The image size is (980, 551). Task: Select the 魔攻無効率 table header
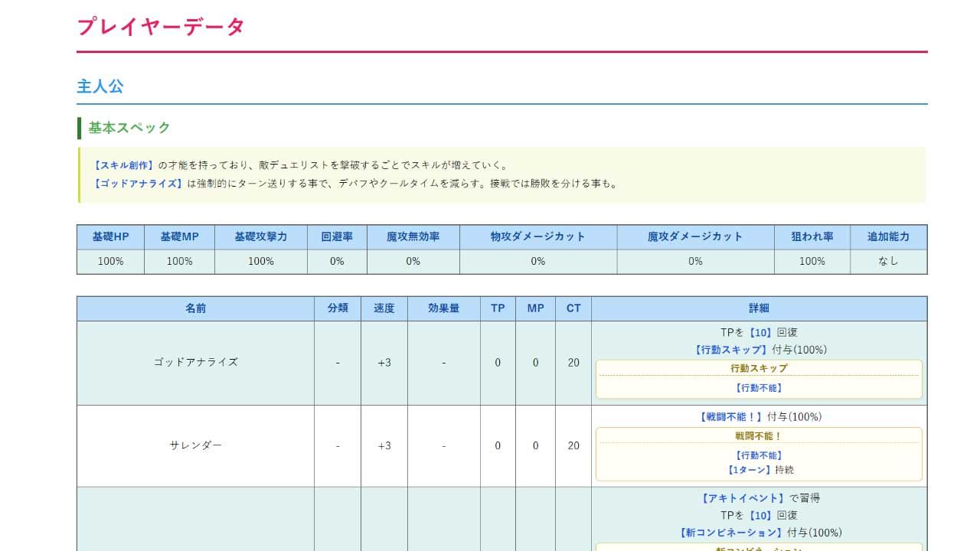(413, 237)
